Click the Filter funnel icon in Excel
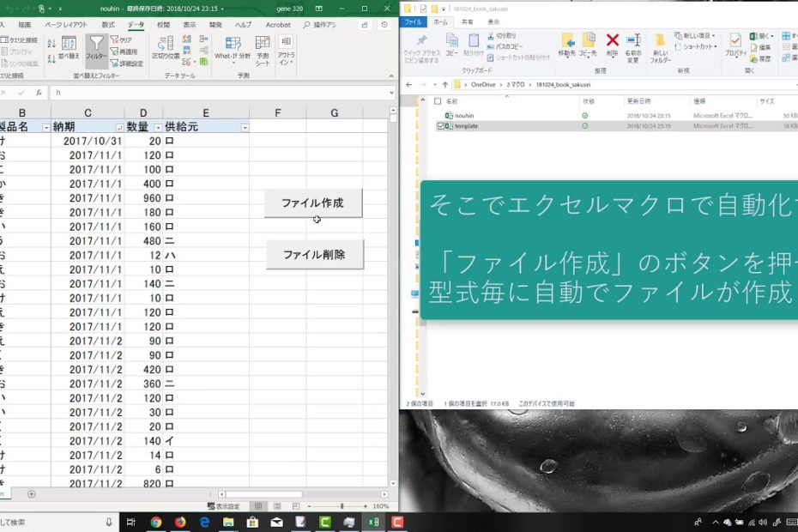The width and height of the screenshot is (798, 532). coord(96,47)
